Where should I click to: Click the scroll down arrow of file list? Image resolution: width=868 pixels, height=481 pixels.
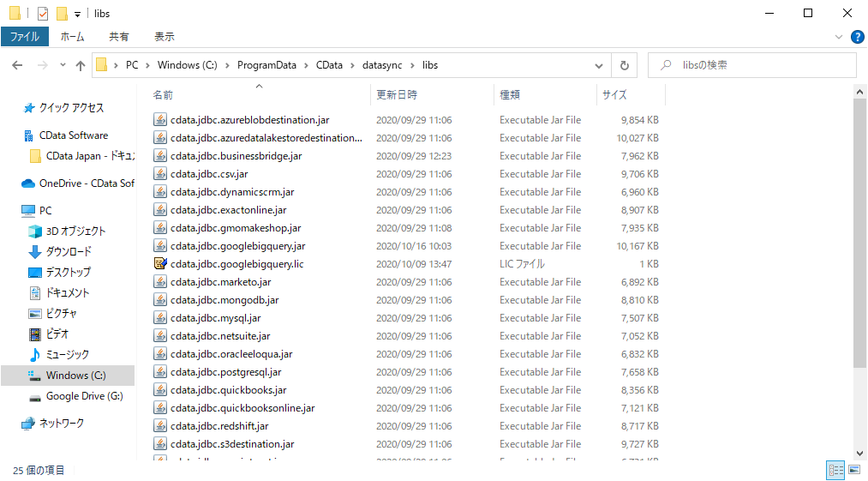pyautogui.click(x=859, y=454)
